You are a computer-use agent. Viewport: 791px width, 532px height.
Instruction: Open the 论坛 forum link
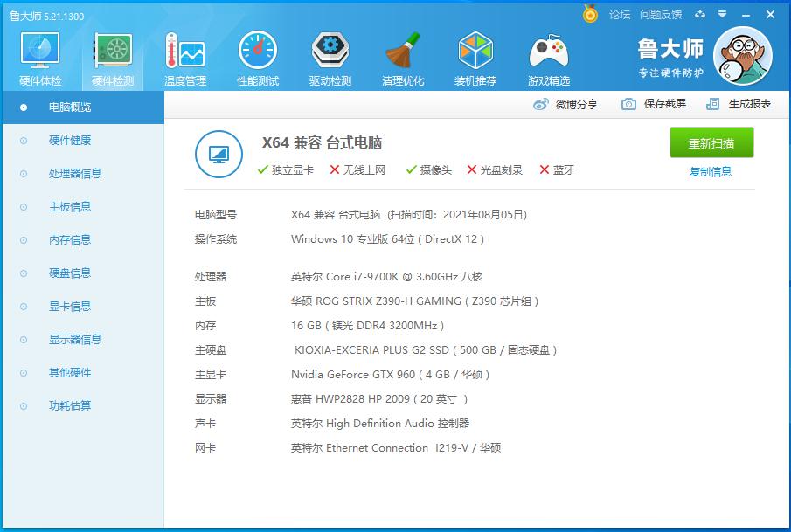pyautogui.click(x=619, y=15)
